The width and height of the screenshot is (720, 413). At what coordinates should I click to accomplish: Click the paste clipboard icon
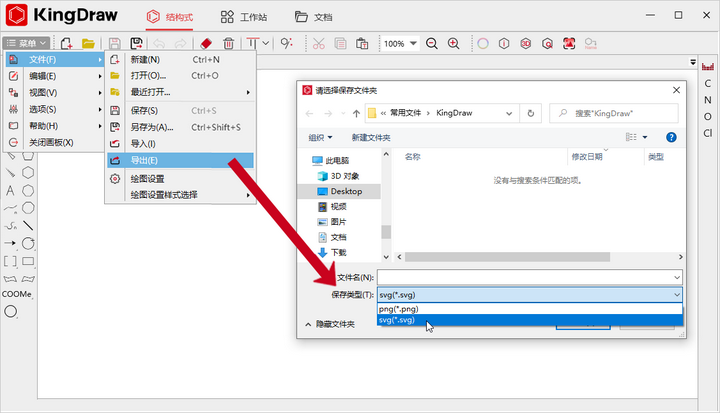click(362, 44)
